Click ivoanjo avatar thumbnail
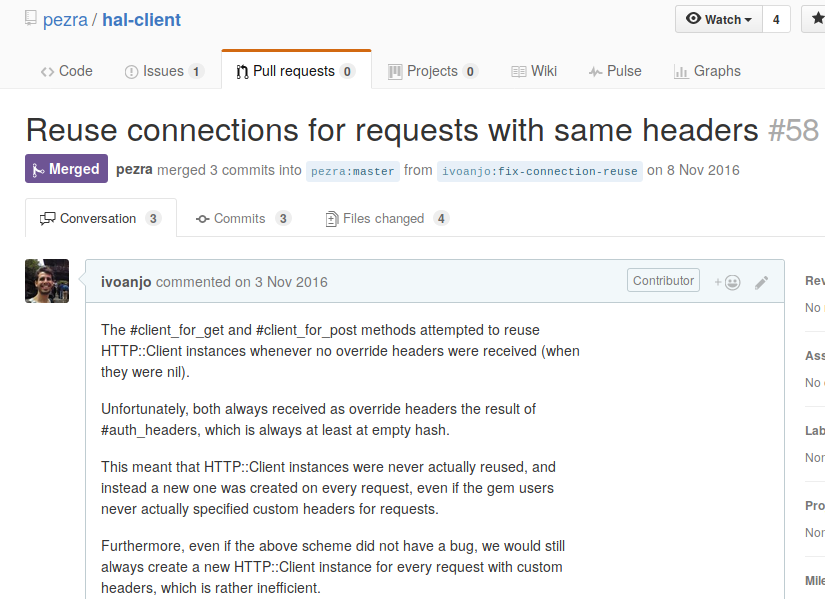The width and height of the screenshot is (825, 599). click(47, 281)
